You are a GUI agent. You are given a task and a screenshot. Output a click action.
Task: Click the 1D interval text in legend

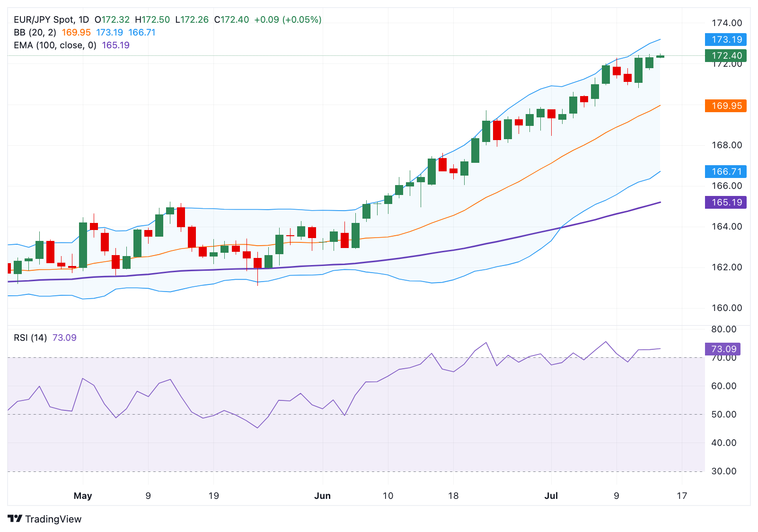pos(84,20)
